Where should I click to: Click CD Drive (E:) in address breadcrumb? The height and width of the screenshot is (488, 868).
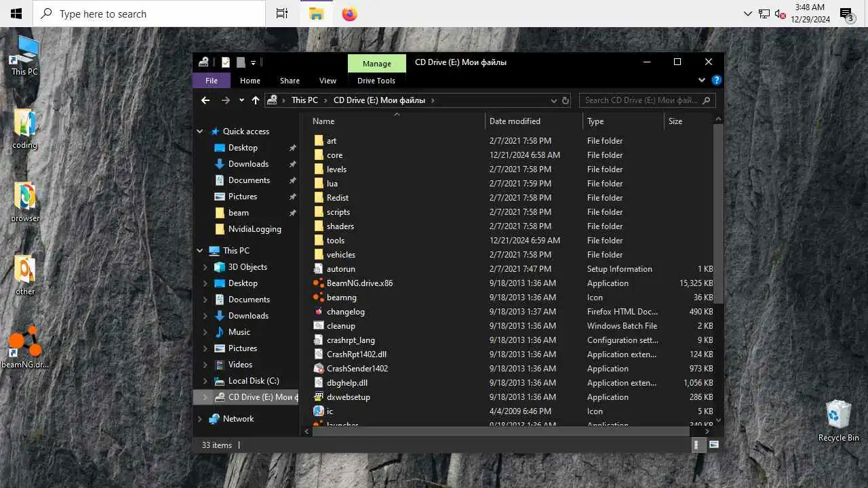379,100
